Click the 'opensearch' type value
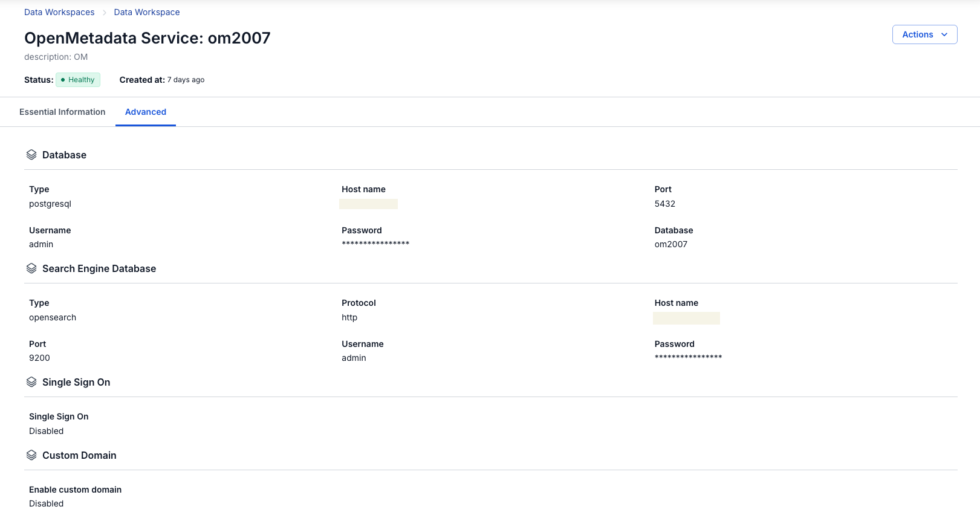This screenshot has width=980, height=518. coord(53,317)
